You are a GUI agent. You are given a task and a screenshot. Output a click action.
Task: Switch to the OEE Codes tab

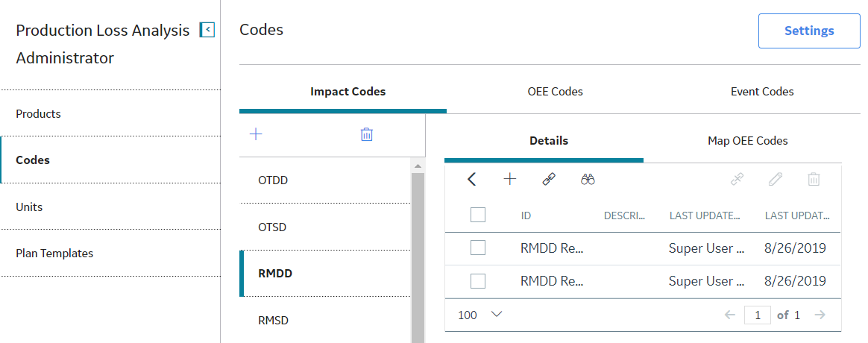click(556, 92)
